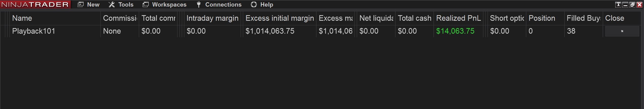Restore down the NinjaTrader window

coord(632,5)
